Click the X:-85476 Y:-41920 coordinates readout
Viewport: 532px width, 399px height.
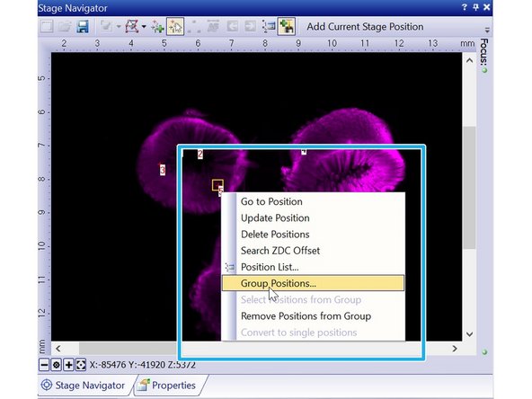(x=143, y=365)
